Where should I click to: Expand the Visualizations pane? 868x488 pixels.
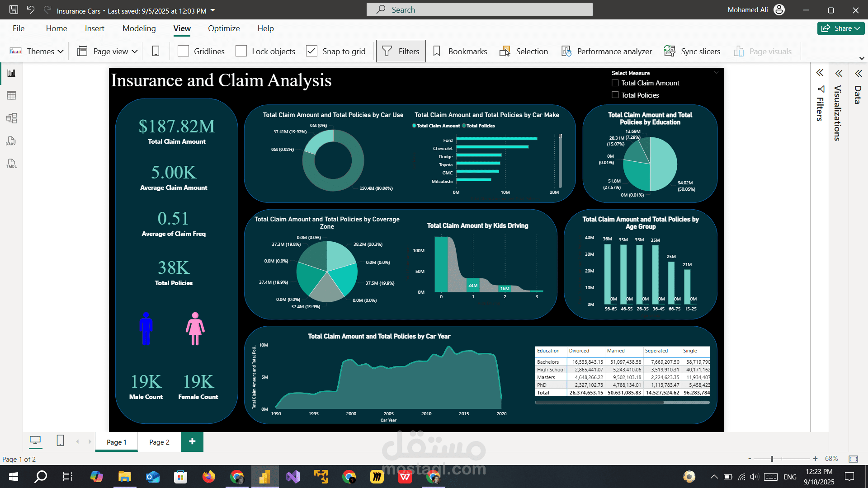coord(839,74)
